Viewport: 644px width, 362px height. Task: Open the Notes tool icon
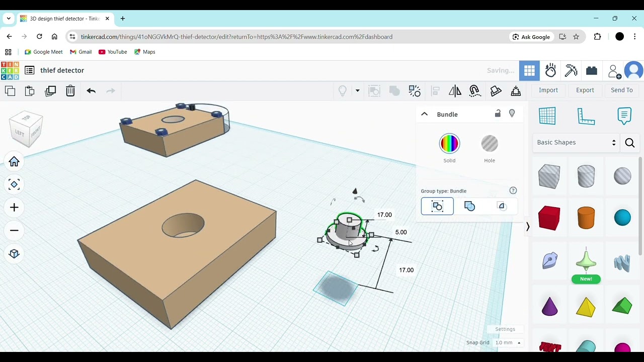624,116
